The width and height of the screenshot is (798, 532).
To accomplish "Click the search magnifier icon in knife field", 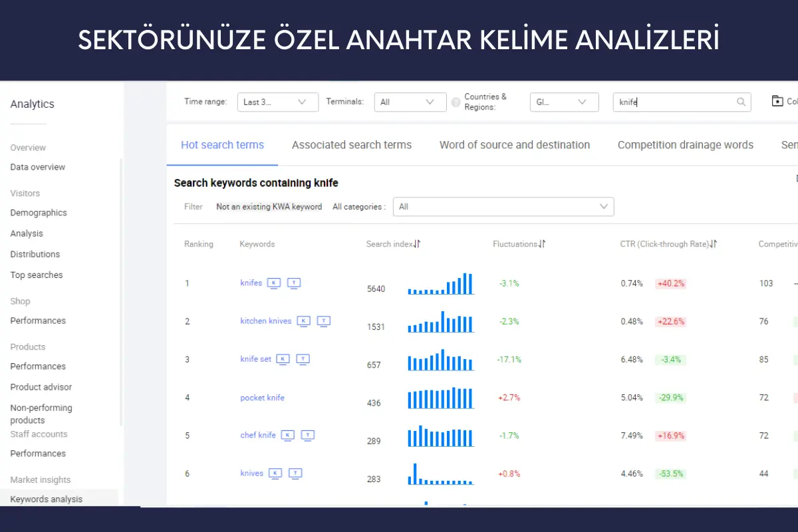I will point(741,102).
